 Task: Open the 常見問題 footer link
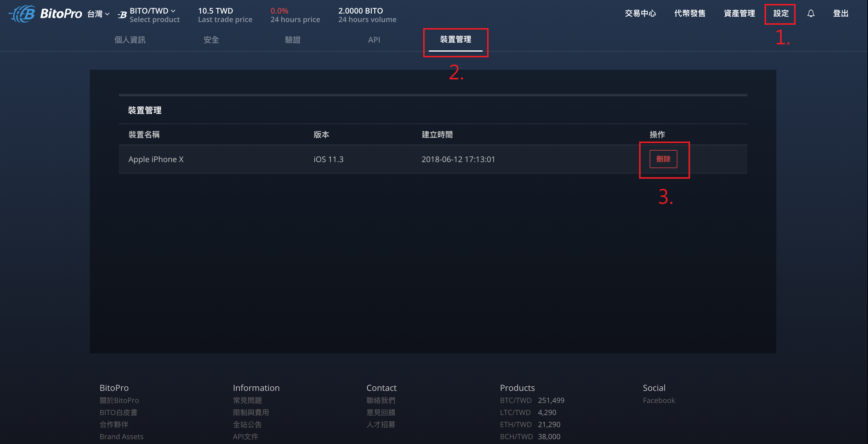[247, 400]
